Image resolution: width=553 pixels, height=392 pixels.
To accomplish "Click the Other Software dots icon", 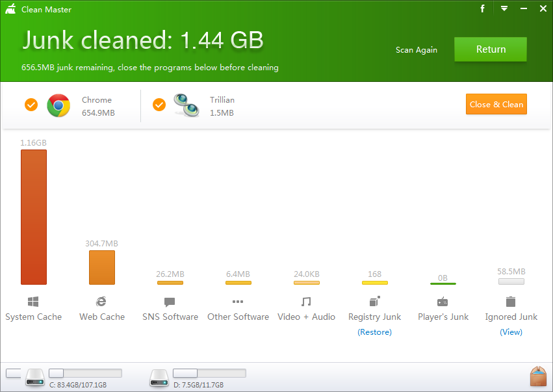I will [x=238, y=302].
